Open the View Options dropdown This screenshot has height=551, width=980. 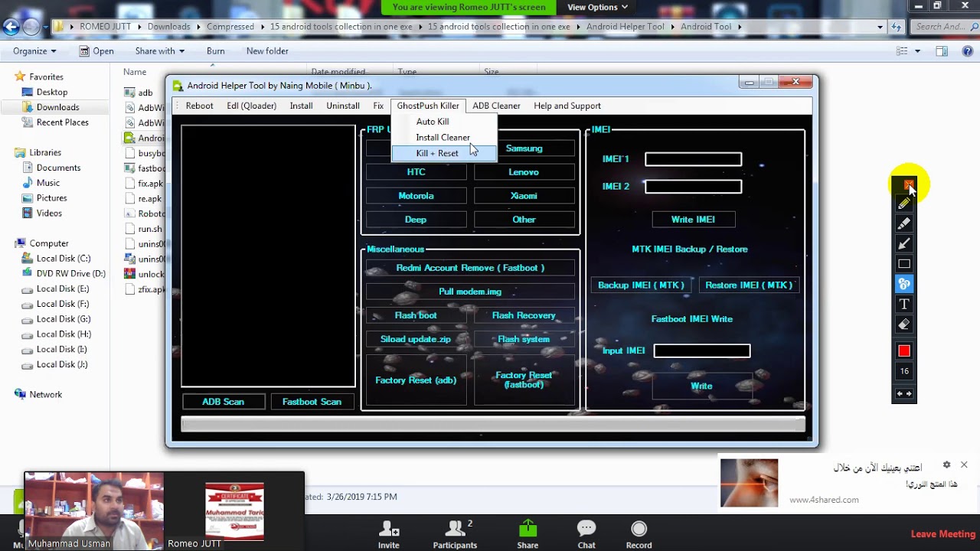point(597,7)
